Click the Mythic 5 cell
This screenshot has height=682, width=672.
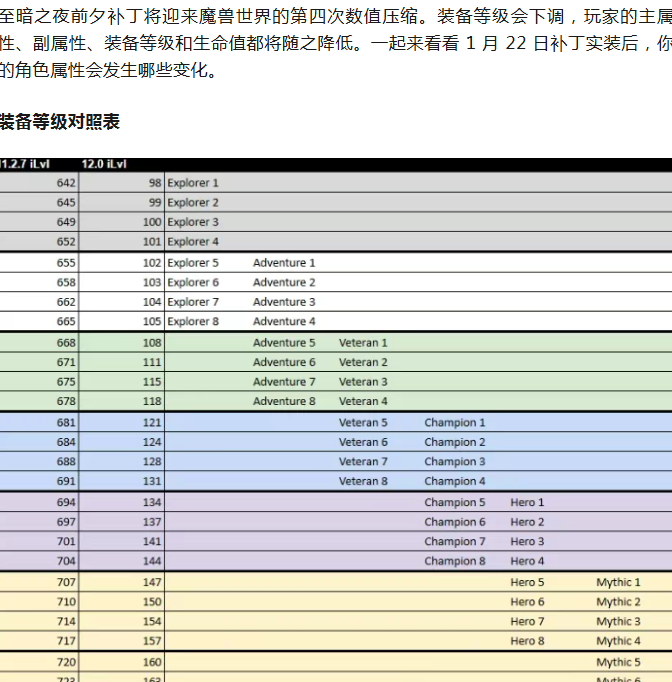[x=619, y=663]
